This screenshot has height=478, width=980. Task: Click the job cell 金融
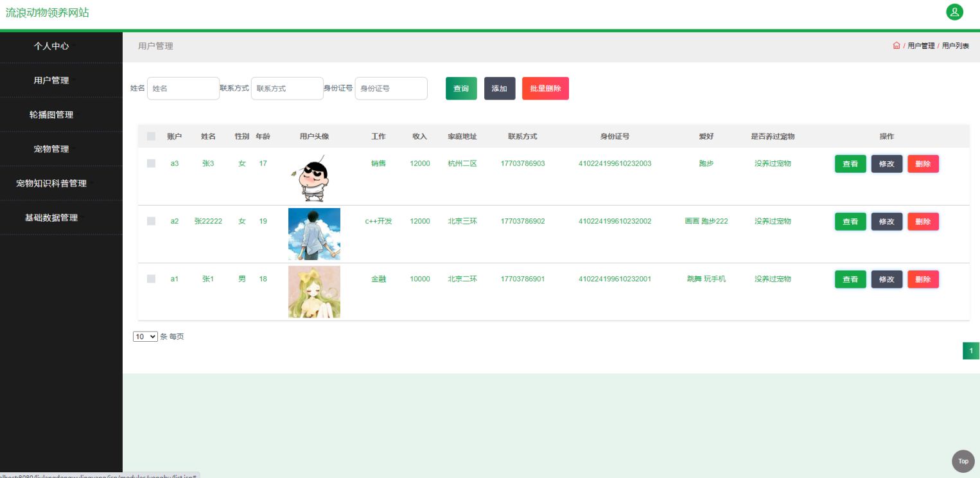(378, 279)
